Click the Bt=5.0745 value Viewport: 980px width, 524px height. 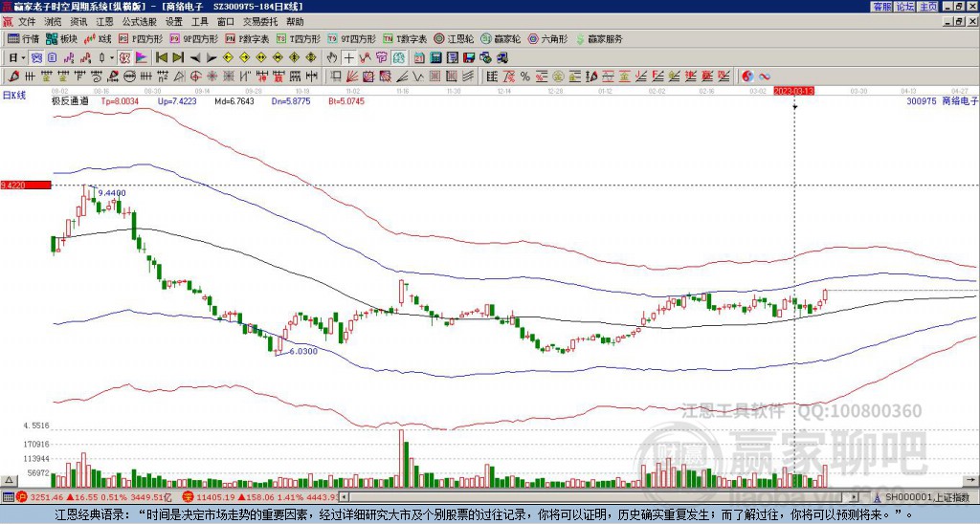pyautogui.click(x=346, y=100)
